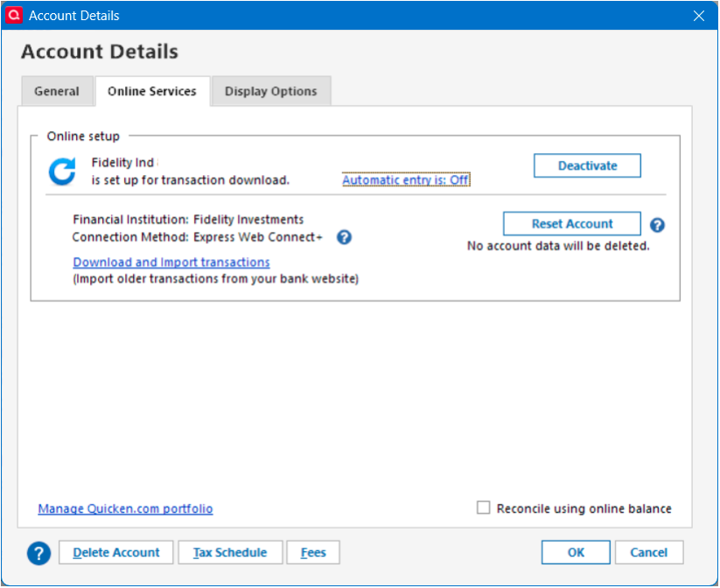
Task: Click 'Import older transactions from your bank website' text
Action: [216, 279]
